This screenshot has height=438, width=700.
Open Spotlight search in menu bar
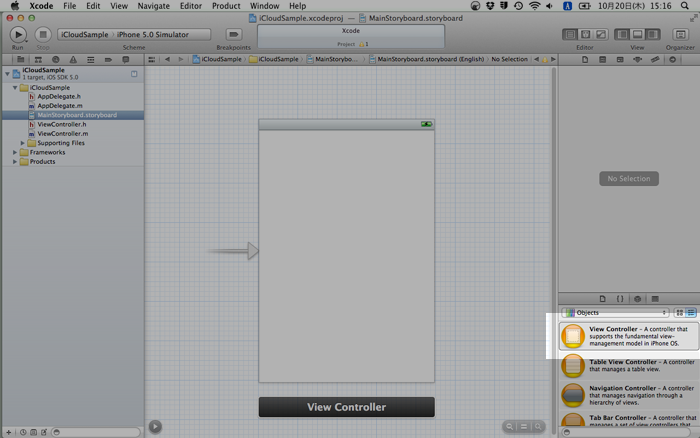coord(684,6)
